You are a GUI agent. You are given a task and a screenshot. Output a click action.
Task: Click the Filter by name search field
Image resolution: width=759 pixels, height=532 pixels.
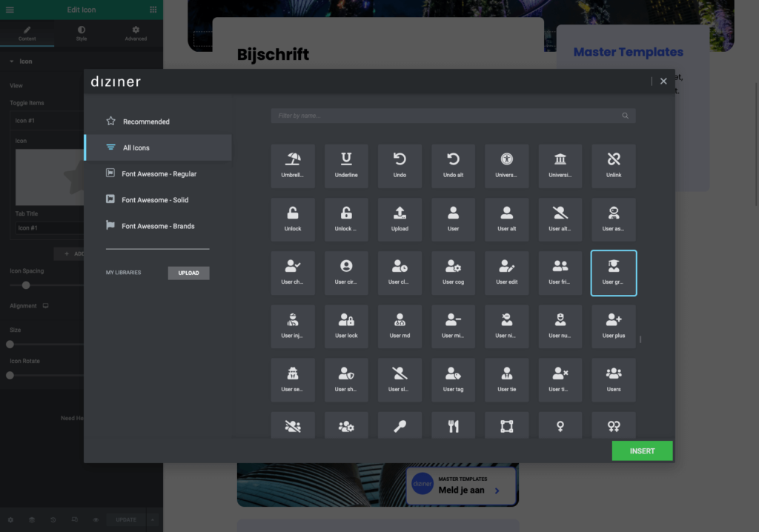point(448,116)
